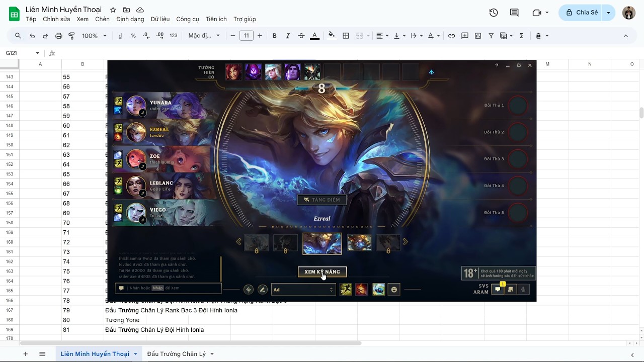
Task: Hide the Sheets toolbar menus chevron
Action: pyautogui.click(x=626, y=36)
